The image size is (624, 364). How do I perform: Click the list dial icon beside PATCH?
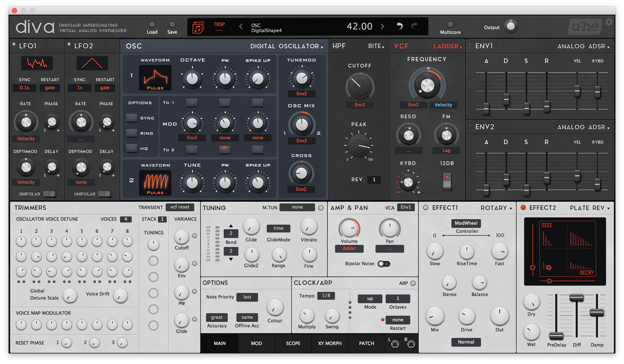point(410,343)
